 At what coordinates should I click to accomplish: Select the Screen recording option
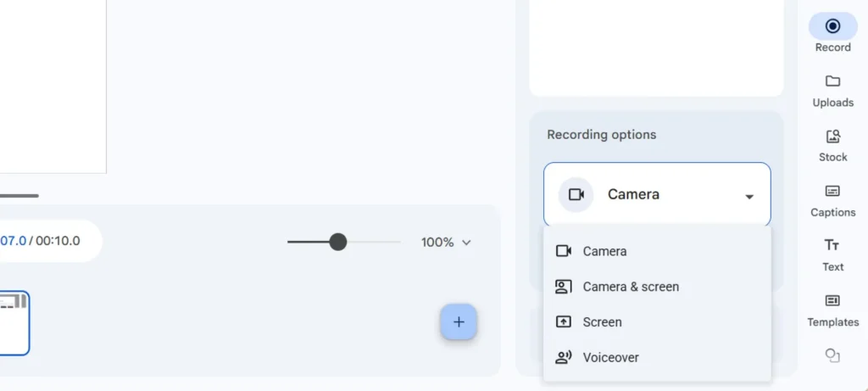click(x=602, y=322)
